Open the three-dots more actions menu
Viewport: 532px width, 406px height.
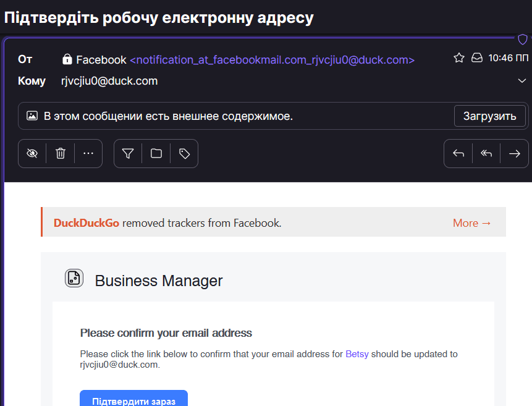pyautogui.click(x=88, y=153)
